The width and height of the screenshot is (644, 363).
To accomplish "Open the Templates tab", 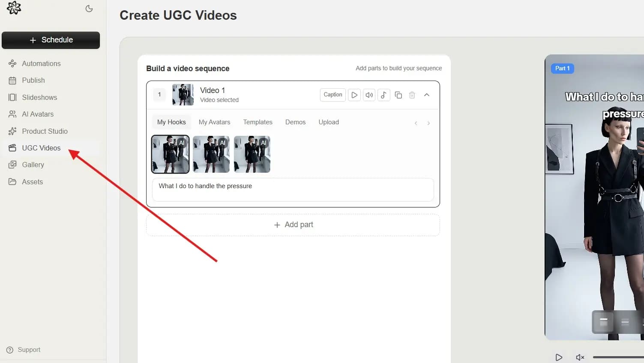I will (258, 122).
